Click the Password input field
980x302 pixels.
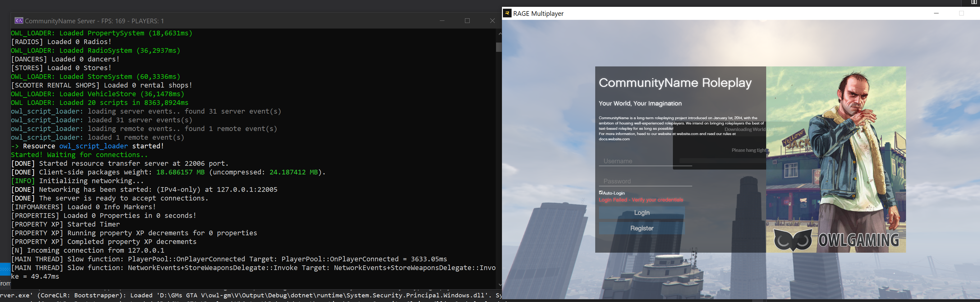645,181
